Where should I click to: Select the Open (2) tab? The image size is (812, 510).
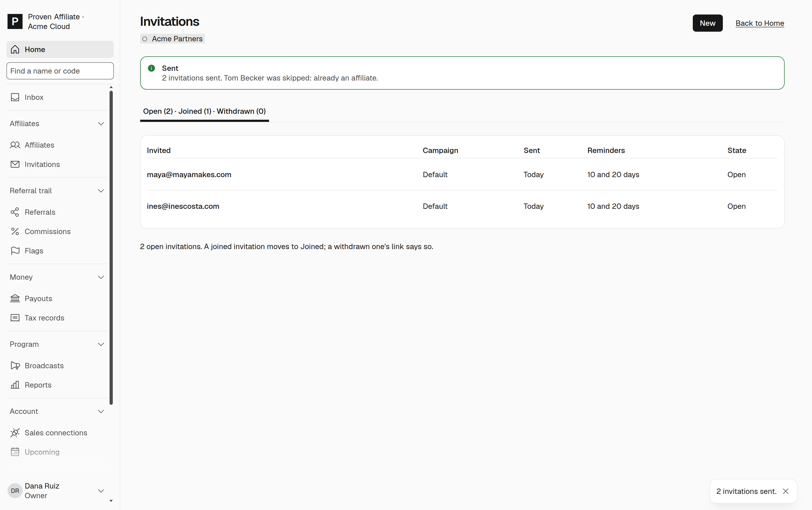(158, 111)
